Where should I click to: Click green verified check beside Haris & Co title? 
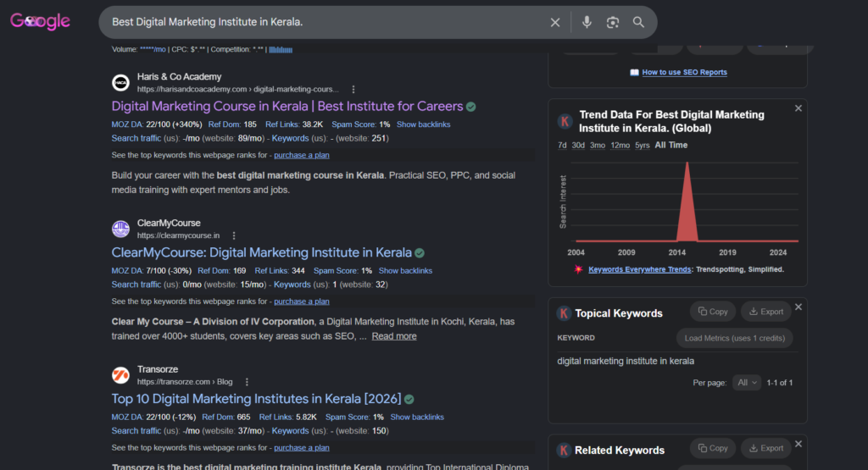pos(471,107)
